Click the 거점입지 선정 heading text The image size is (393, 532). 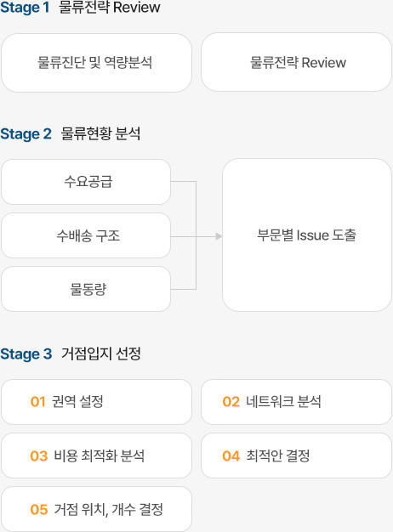coord(101,354)
